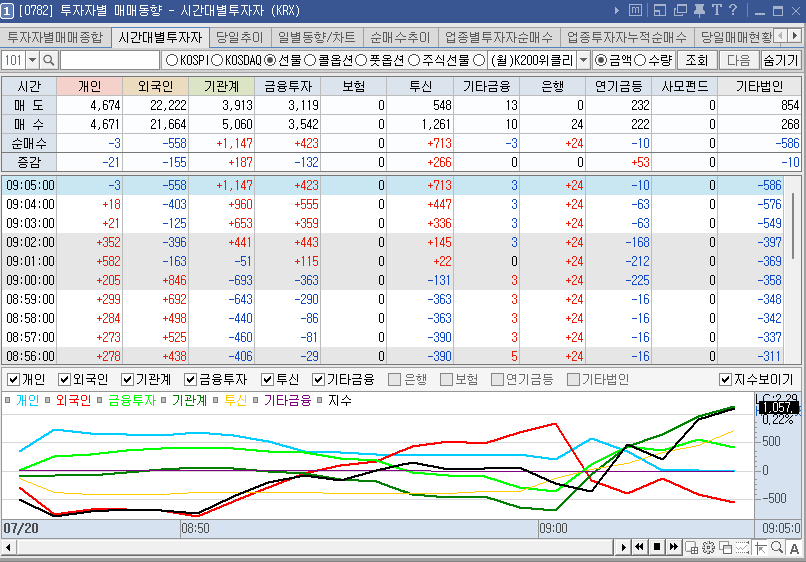Click the 09:00 time marker on chart axis
The image size is (806, 562).
(553, 529)
